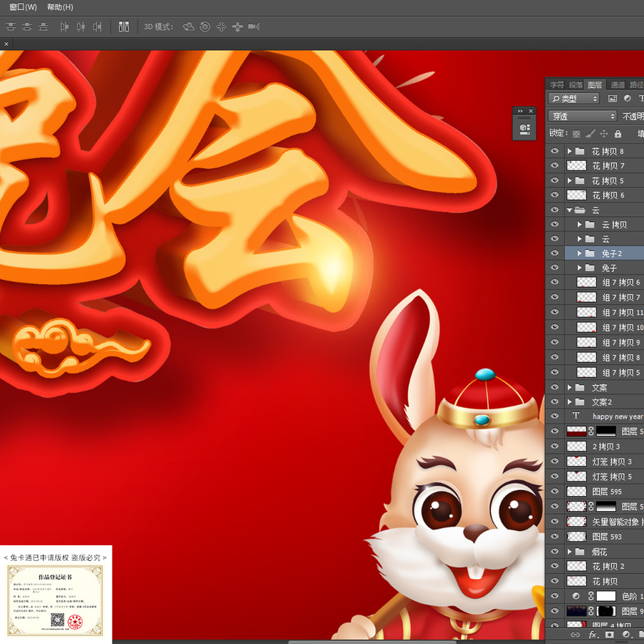The width and height of the screenshot is (644, 644).
Task: Expand the 烟花 group
Action: point(570,552)
